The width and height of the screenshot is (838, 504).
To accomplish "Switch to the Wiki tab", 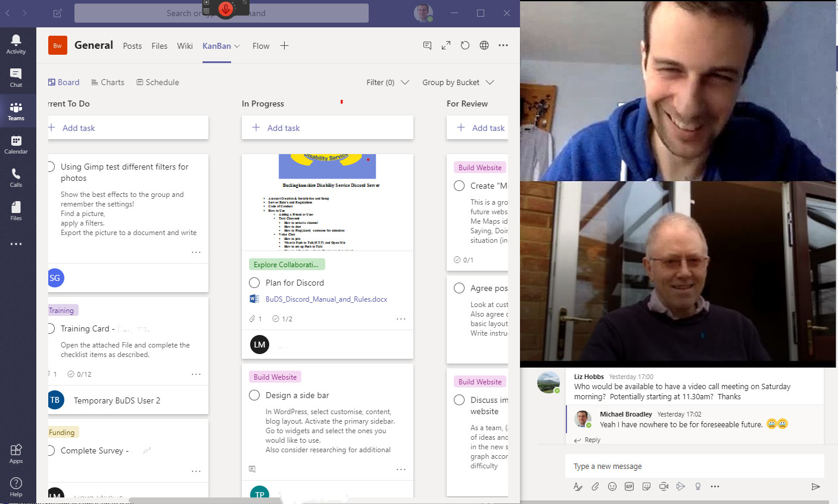I will [x=185, y=46].
